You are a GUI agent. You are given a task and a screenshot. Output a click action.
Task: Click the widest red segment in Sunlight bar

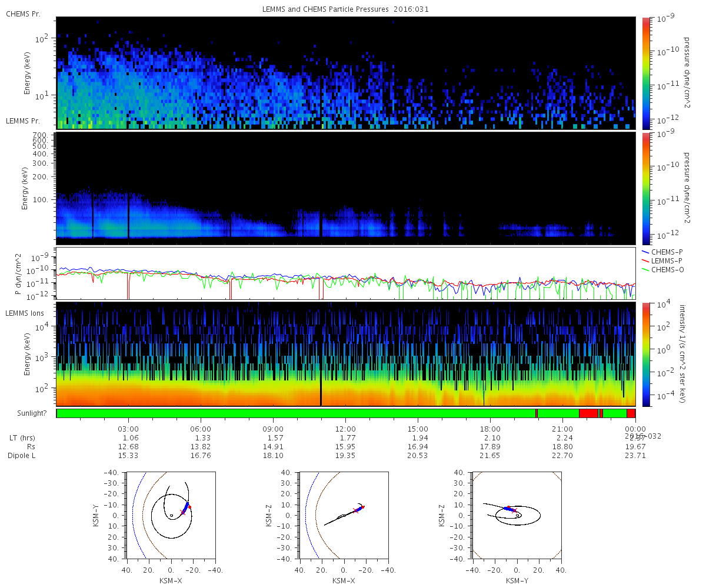589,413
